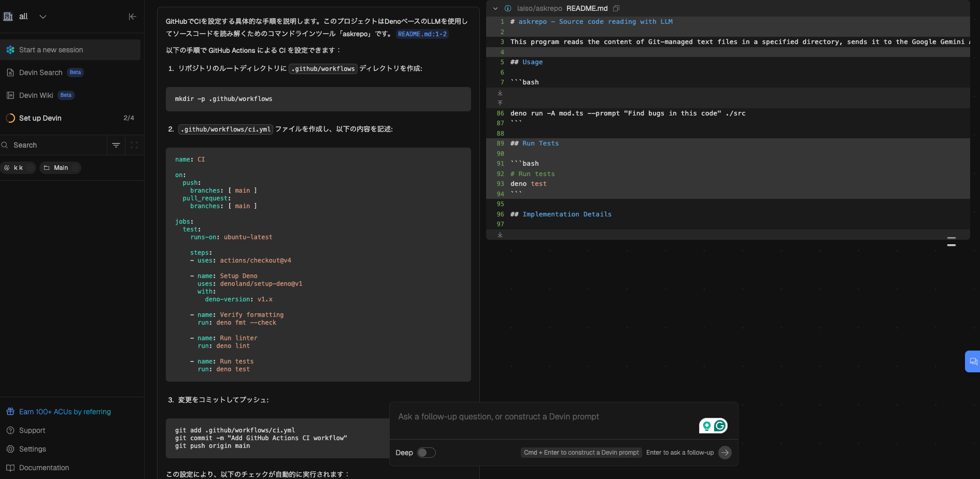This screenshot has height=479, width=980.
Task: Open the Set up Devin checklist
Action: click(x=40, y=118)
